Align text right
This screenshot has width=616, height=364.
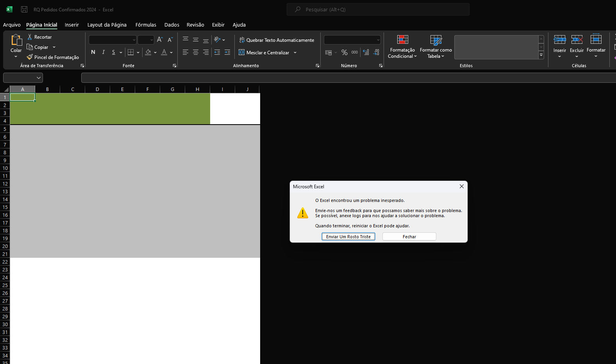[206, 52]
